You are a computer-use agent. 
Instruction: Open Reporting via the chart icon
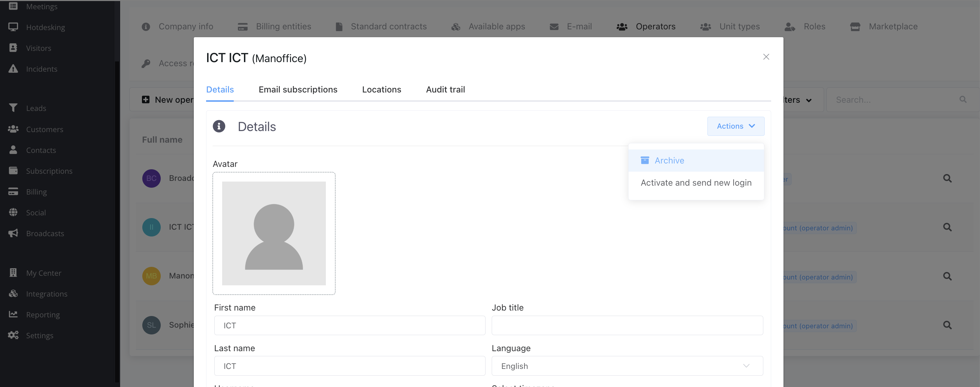click(x=13, y=314)
